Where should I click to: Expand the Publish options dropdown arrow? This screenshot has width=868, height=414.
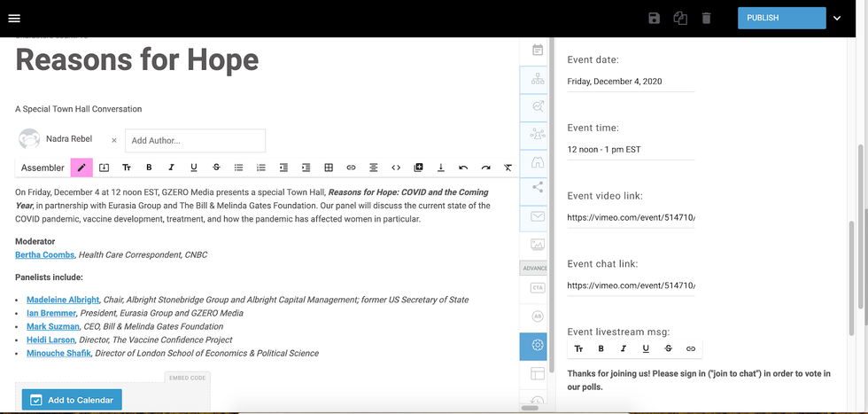[836, 18]
